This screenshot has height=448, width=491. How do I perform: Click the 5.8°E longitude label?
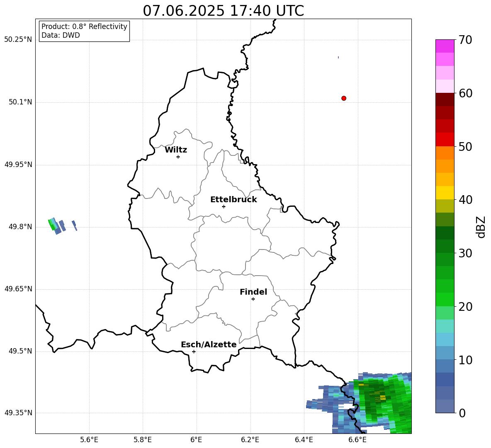coord(143,440)
